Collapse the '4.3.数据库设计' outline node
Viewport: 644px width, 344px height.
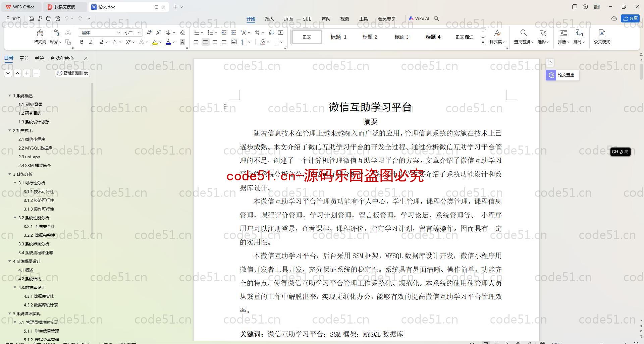pos(15,287)
